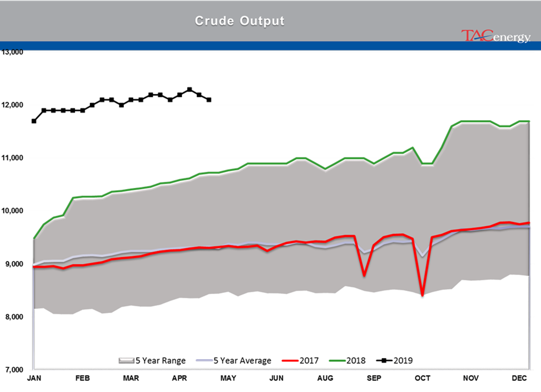Click the 'Crude Output' chart title
541x392 pixels.
coord(240,21)
